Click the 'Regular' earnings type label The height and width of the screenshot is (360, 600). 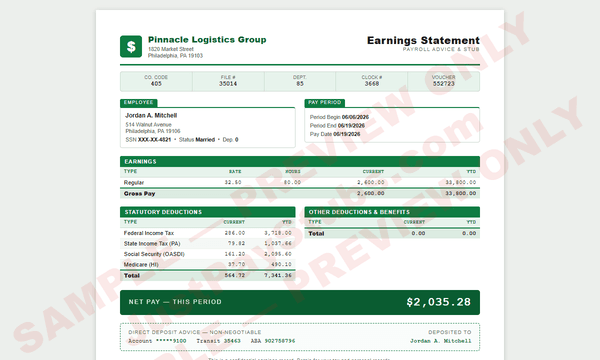[x=134, y=182]
